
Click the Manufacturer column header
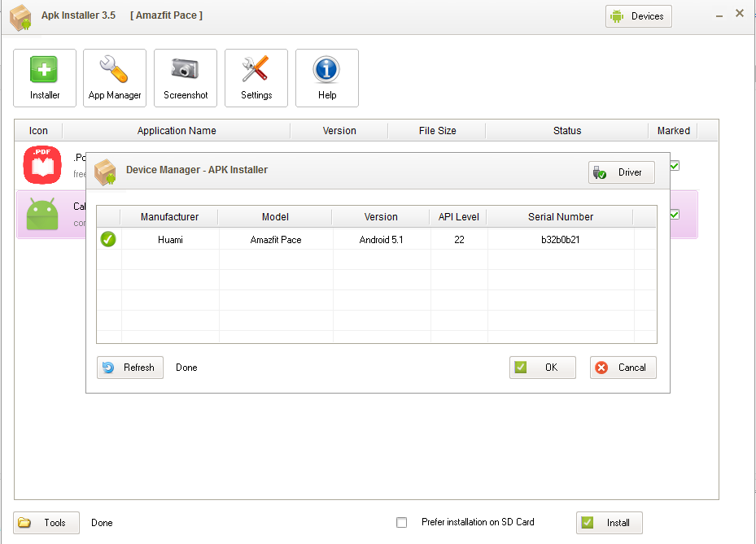169,217
